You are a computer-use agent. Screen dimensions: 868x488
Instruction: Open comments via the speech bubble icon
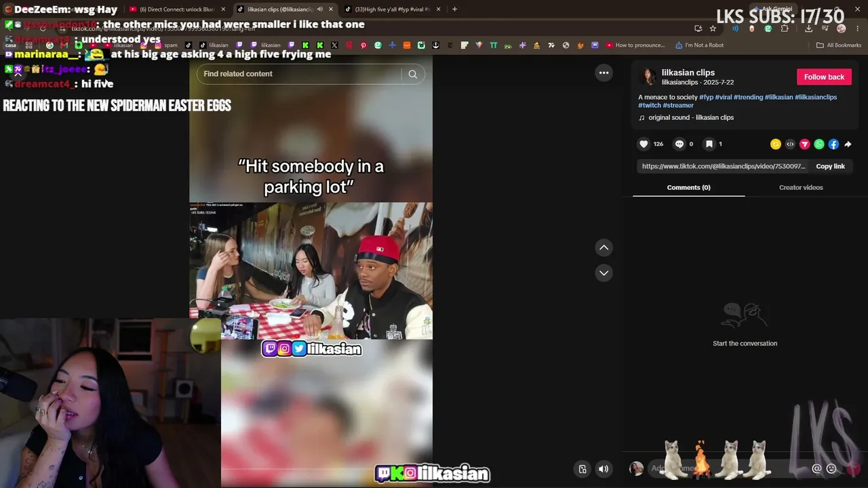679,144
